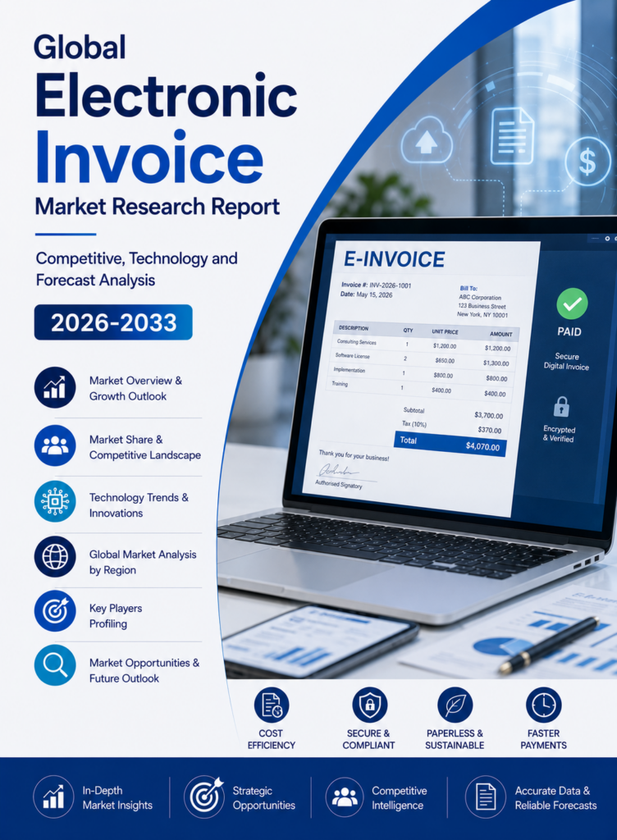Click the Secure & Compliant shield icon

[369, 705]
